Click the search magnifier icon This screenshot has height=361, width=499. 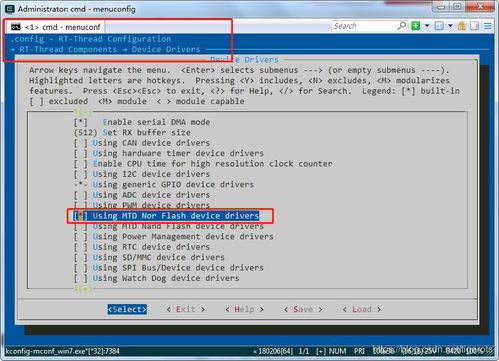pos(402,26)
